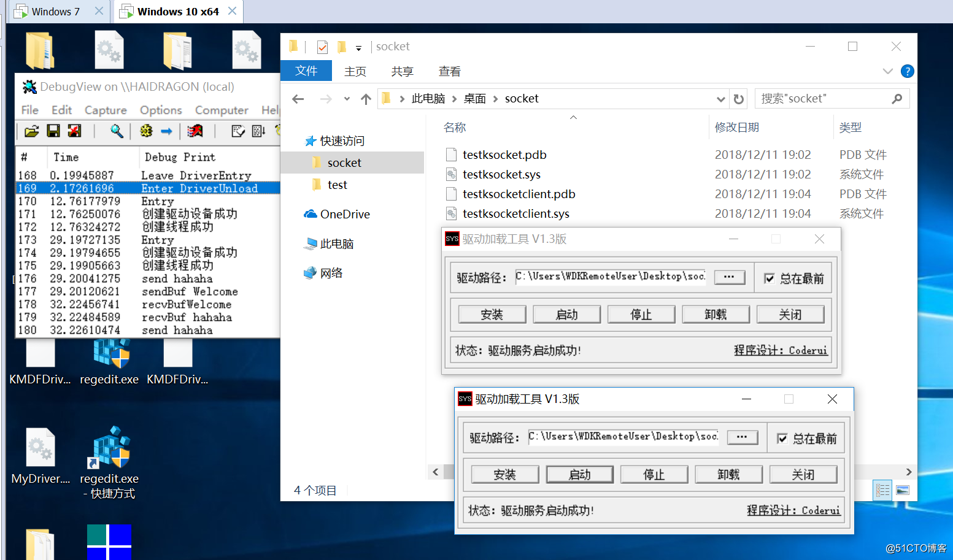Click the red running-figure icon in DebugView toolbar
The image size is (953, 560).
[195, 131]
